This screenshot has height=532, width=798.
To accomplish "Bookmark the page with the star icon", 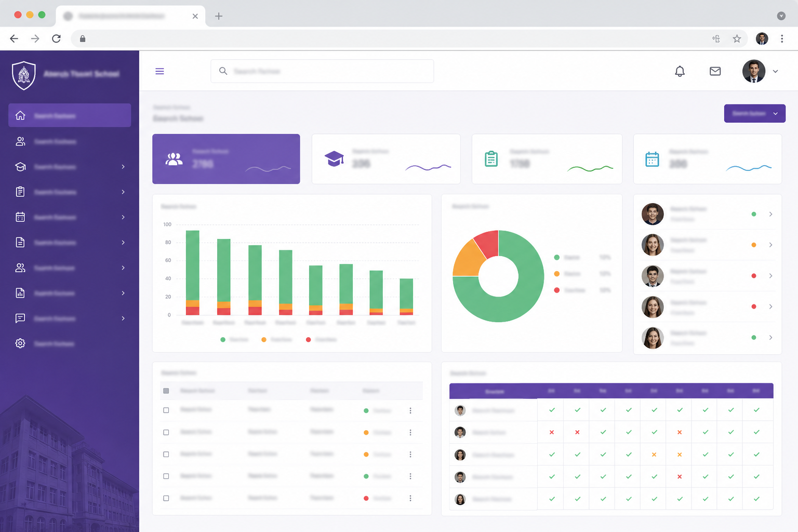I will point(737,38).
